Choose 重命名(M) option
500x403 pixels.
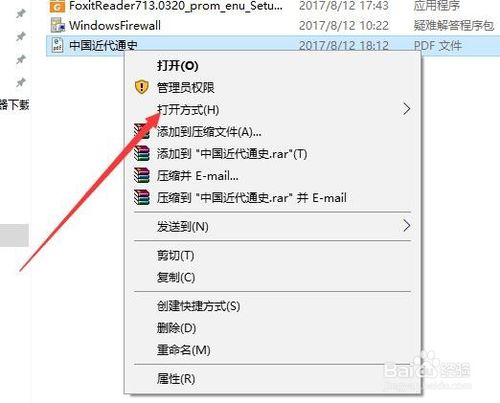184,350
